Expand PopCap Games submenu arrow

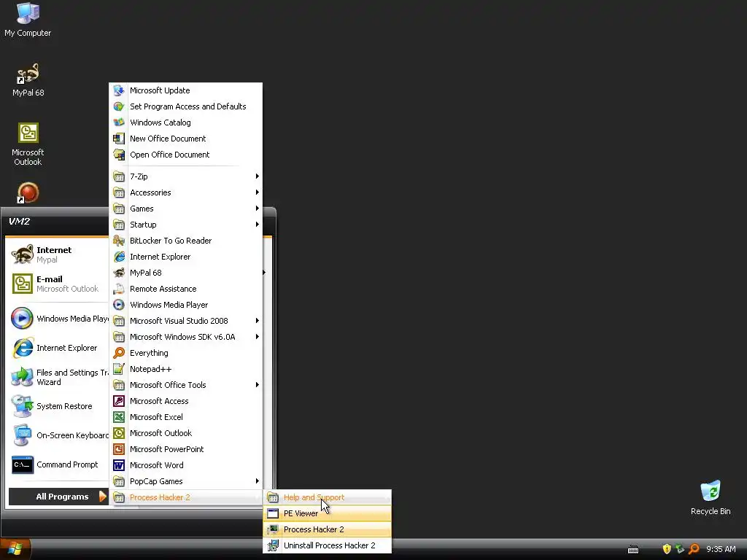click(x=258, y=481)
